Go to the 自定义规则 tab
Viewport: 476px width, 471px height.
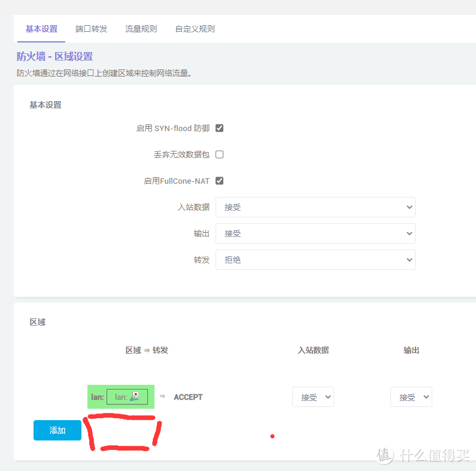coord(195,29)
